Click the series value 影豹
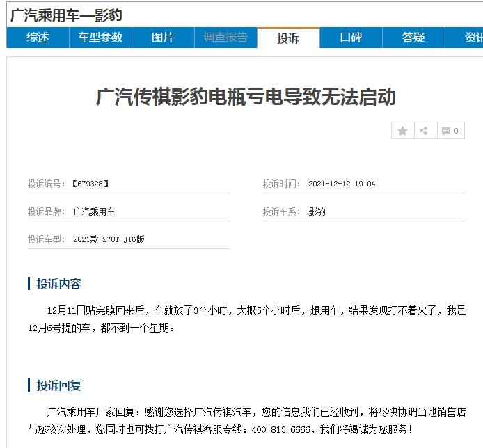The width and height of the screenshot is (483, 448). pyautogui.click(x=317, y=212)
